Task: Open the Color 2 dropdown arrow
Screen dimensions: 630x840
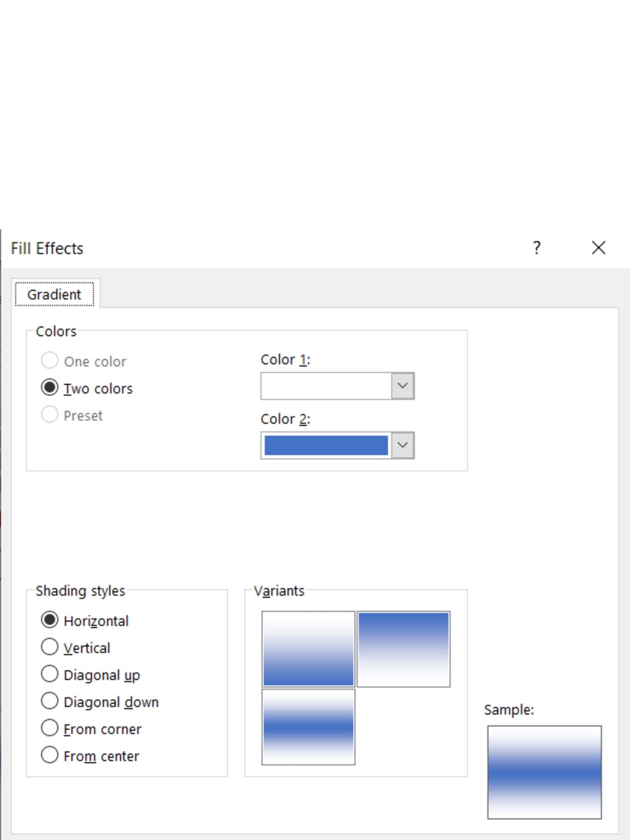Action: pos(402,445)
